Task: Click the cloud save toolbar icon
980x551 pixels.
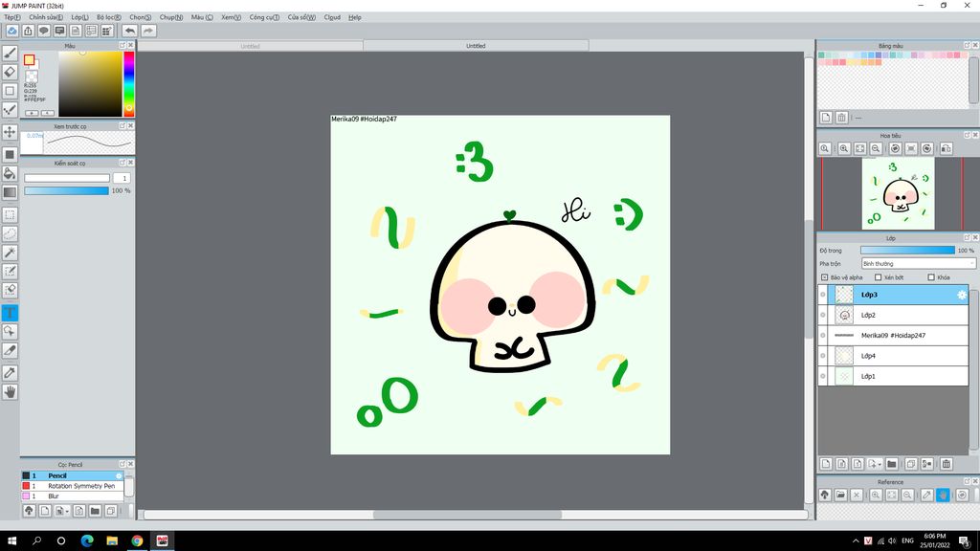Action: pos(11,31)
